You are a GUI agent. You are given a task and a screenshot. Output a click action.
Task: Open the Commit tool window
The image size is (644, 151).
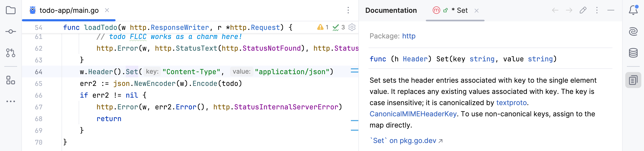point(11,31)
